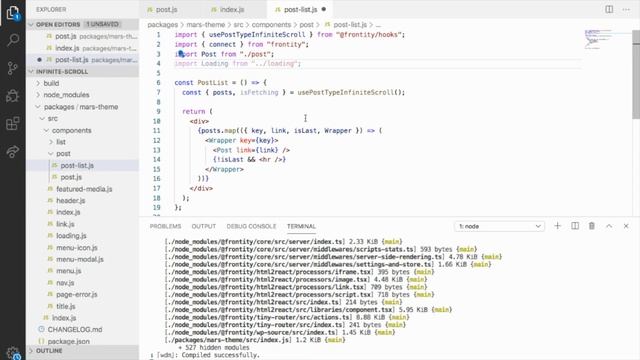The width and height of the screenshot is (640, 360).
Task: Click line number 11 in the gutter
Action: pos(156,131)
